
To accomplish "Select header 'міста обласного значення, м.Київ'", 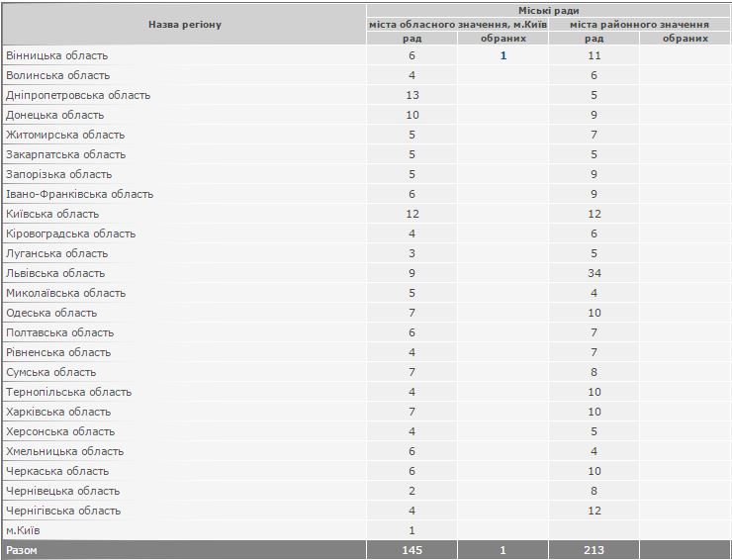I will point(457,24).
